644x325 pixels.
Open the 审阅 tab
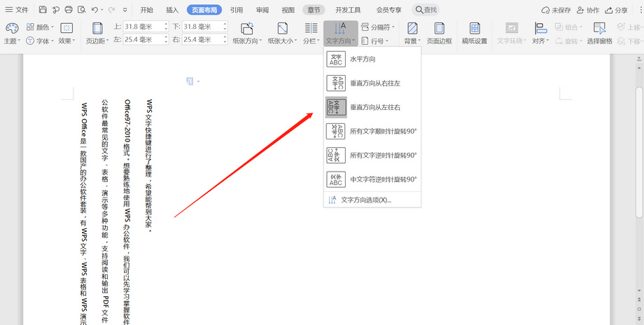pyautogui.click(x=262, y=10)
